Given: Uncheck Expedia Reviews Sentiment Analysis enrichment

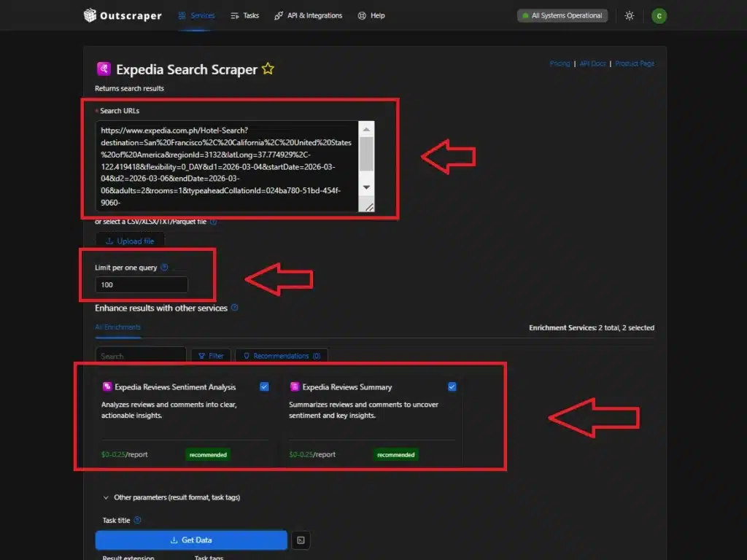Looking at the screenshot, I should [x=264, y=386].
